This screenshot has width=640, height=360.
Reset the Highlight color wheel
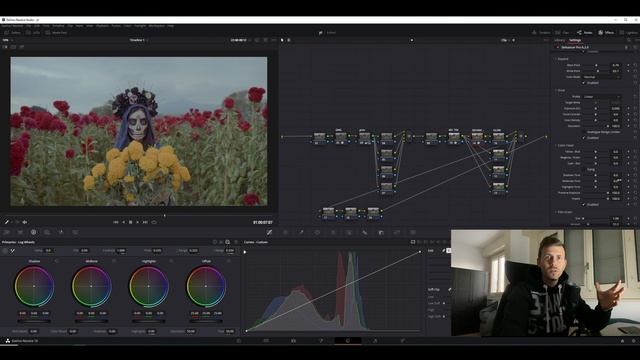pos(171,261)
